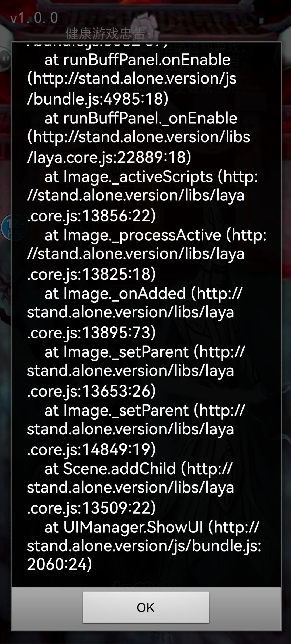
Task: Select the Image._processActive stack line
Action: pos(133,235)
